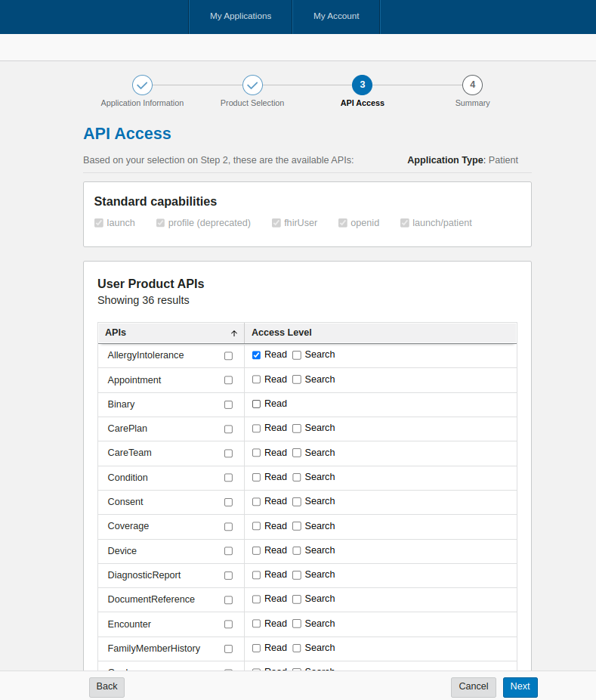Check Read access for Binary

tap(257, 404)
